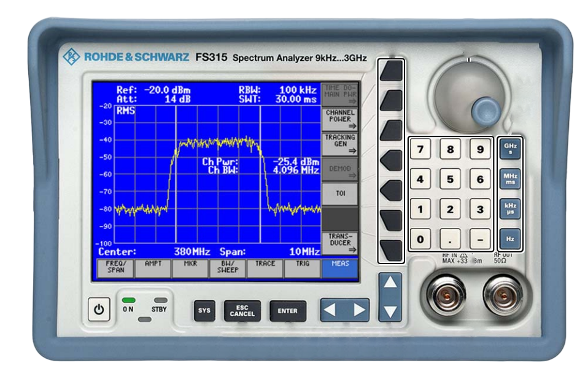The image size is (588, 379).
Task: Open the DEMOD softkey submenu
Action: pyautogui.click(x=340, y=169)
